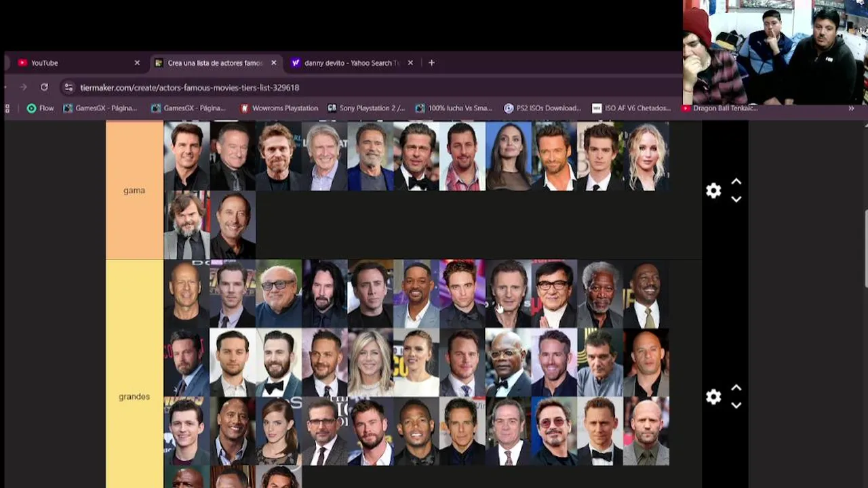Open settings gear for the gama tier

click(x=713, y=190)
